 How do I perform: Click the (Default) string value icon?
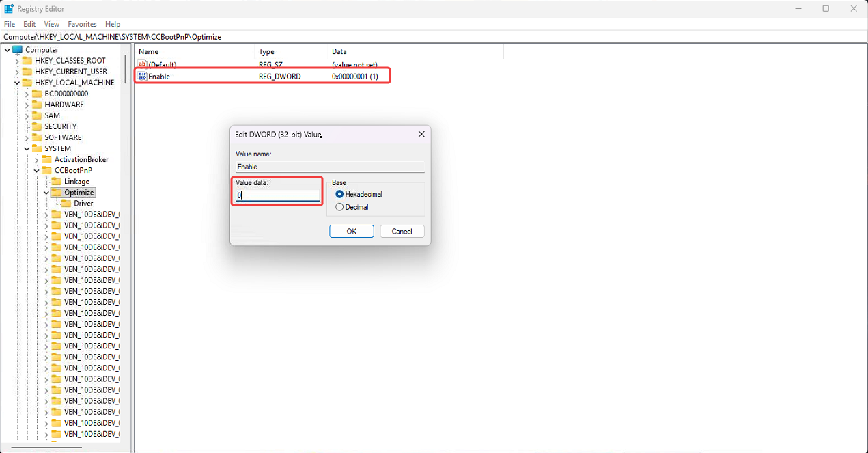(143, 64)
